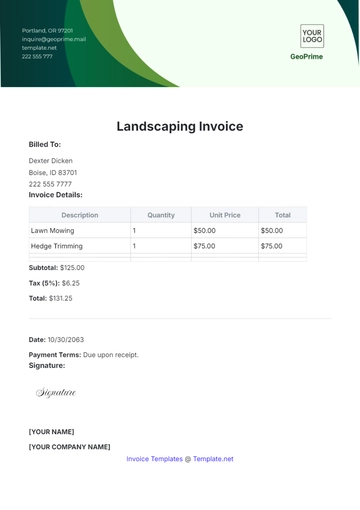The height and width of the screenshot is (510, 360).
Task: Click the Subtotal: $125.00 line
Action: pyautogui.click(x=57, y=268)
